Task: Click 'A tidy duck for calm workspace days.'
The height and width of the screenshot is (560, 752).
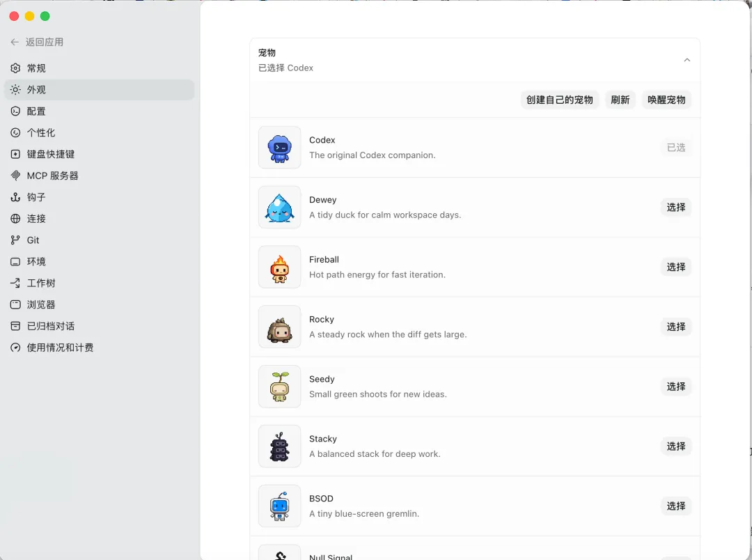Action: [x=385, y=215]
